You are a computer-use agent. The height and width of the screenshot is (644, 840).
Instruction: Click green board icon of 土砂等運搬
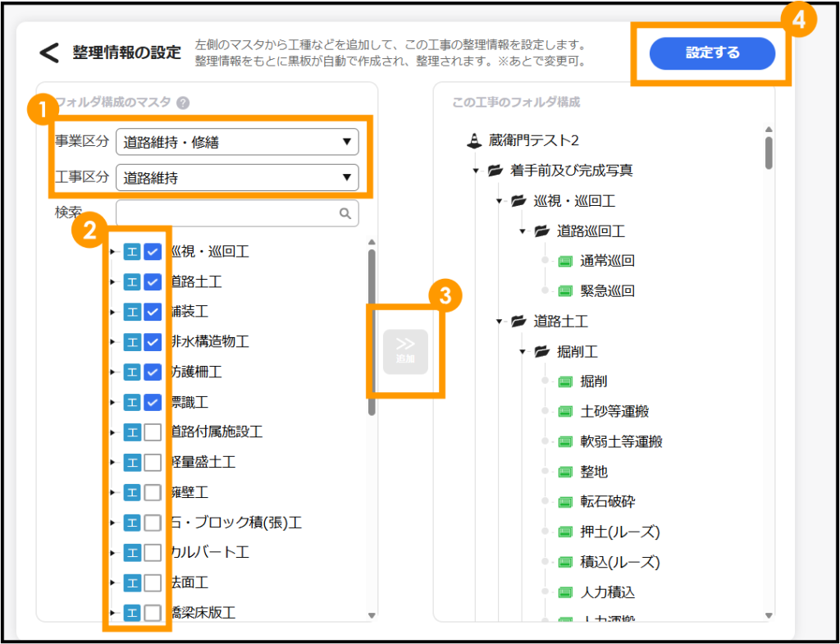point(565,412)
